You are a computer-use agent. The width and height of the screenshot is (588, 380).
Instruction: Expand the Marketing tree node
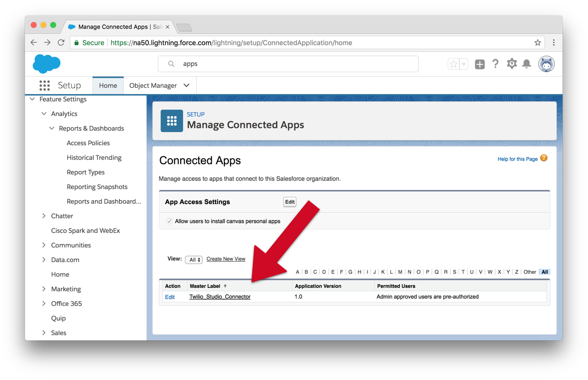pyautogui.click(x=44, y=289)
